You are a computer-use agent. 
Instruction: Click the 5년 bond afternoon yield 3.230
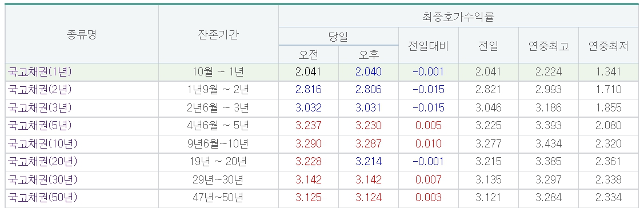point(369,125)
